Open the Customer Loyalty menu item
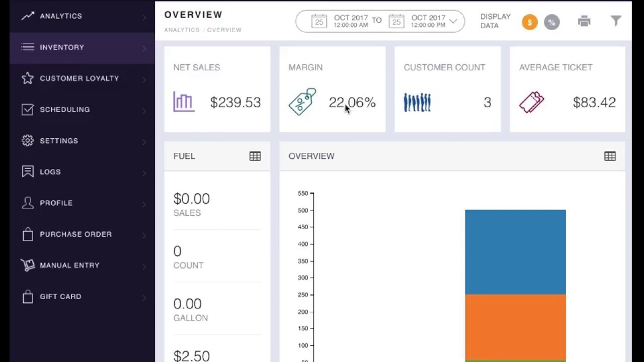This screenshot has width=644, height=362. point(82,78)
